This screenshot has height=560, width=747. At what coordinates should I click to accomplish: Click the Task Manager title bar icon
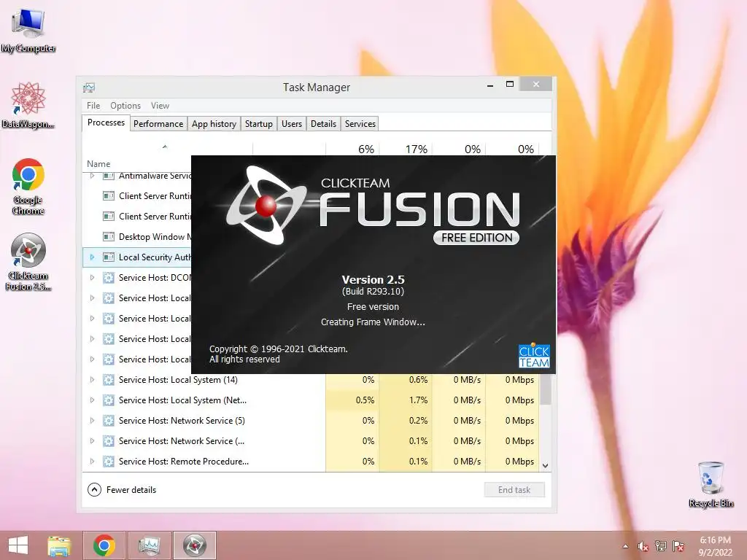point(88,87)
